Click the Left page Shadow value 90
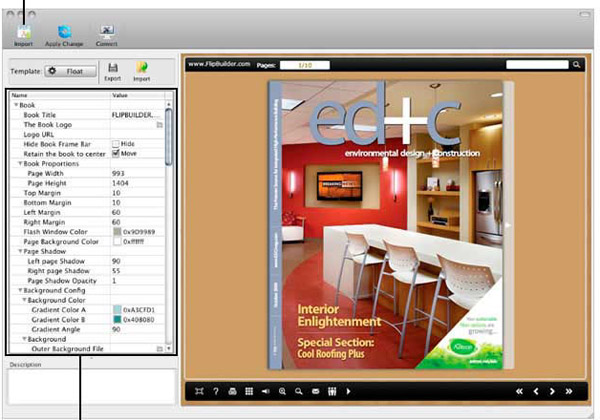Viewport: 600px width, 420px height. (116, 261)
